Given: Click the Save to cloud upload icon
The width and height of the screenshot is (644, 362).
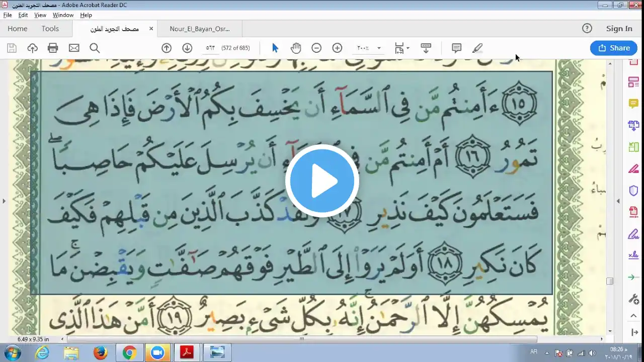Looking at the screenshot, I should point(32,48).
